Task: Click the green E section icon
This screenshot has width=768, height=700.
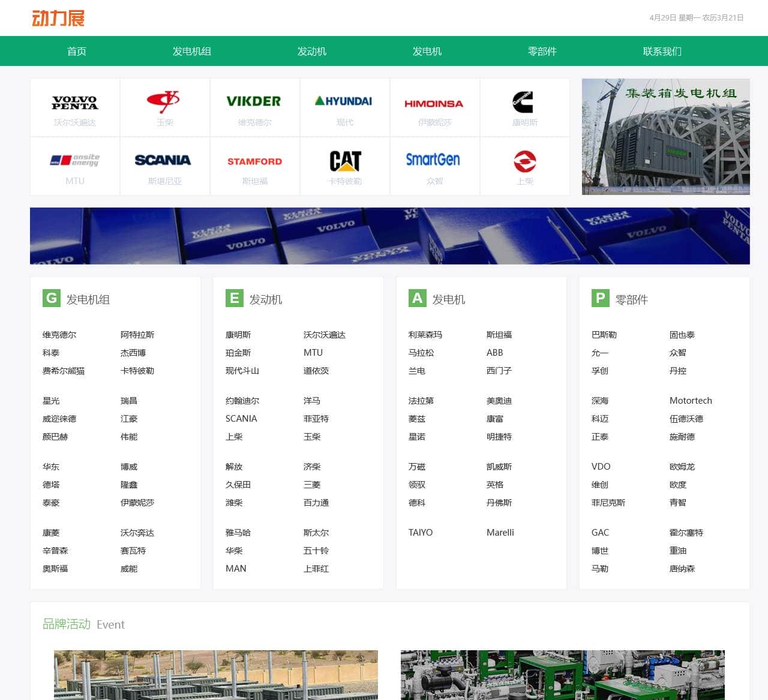Action: (235, 298)
